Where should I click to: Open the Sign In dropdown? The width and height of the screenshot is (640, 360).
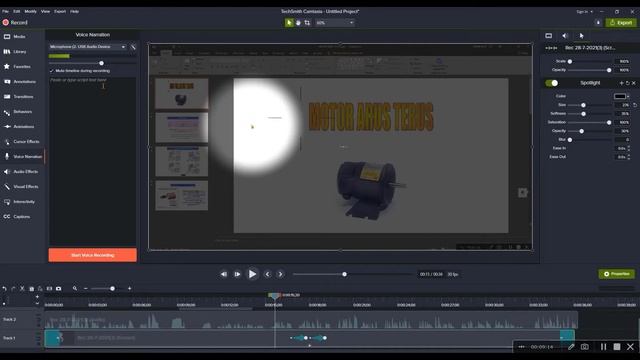pyautogui.click(x=584, y=12)
